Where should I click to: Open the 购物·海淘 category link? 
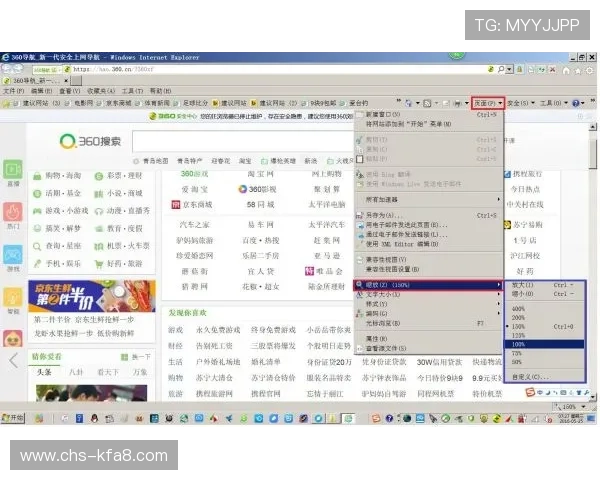63,176
